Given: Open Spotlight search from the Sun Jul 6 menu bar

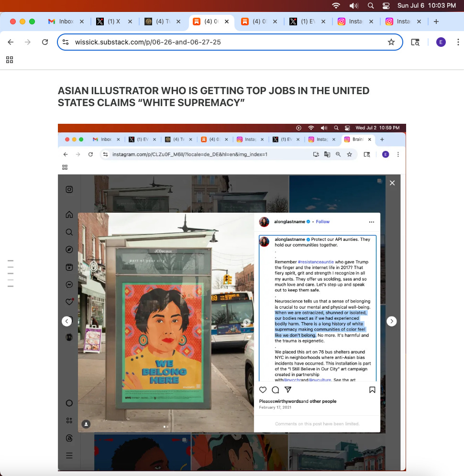Looking at the screenshot, I should (x=370, y=5).
